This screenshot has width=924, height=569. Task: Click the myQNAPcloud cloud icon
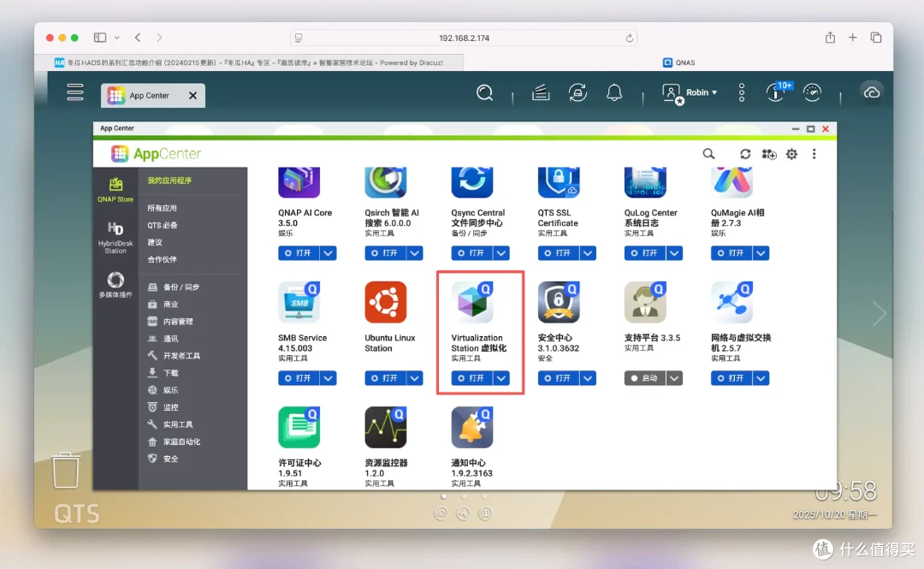[872, 92]
